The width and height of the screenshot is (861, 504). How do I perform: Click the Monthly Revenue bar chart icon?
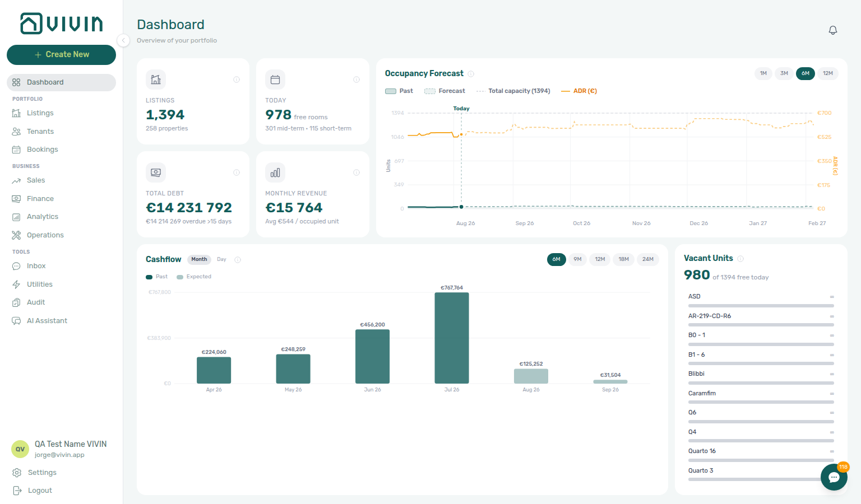[275, 172]
